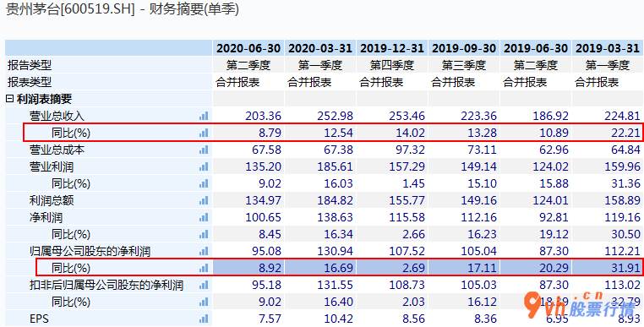Viewport: 644px width, 327px height.
Task: Select the 138.63 net profit cell
Action: (320, 217)
